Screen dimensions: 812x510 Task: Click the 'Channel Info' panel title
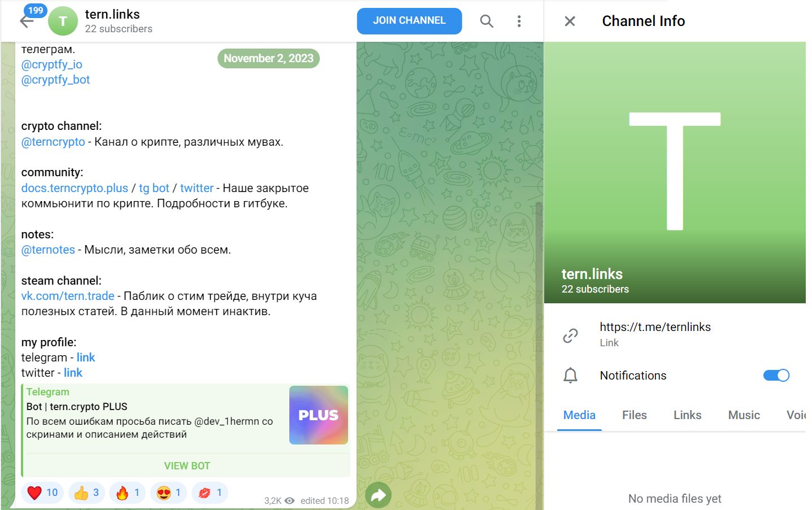click(x=644, y=21)
